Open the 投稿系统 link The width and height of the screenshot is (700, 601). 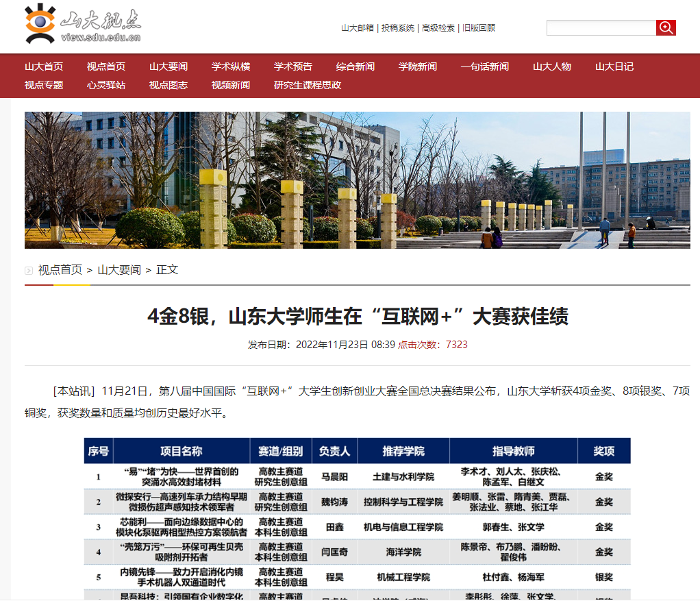pos(397,27)
